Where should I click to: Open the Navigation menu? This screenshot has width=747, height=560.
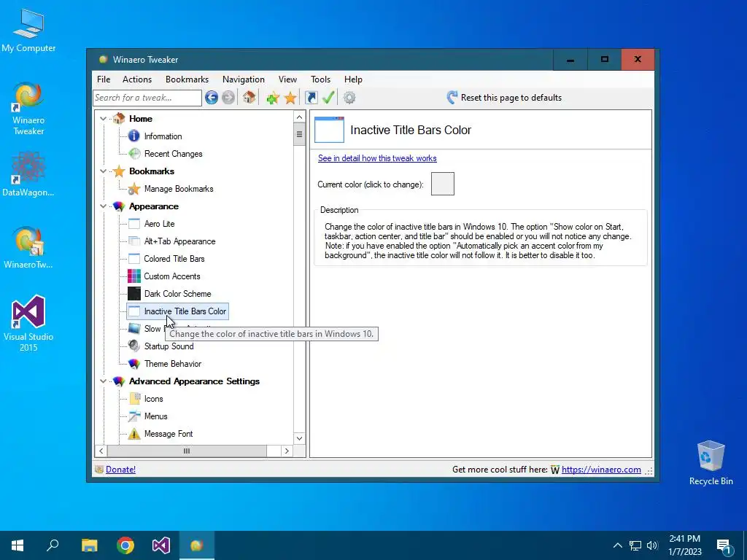[244, 79]
